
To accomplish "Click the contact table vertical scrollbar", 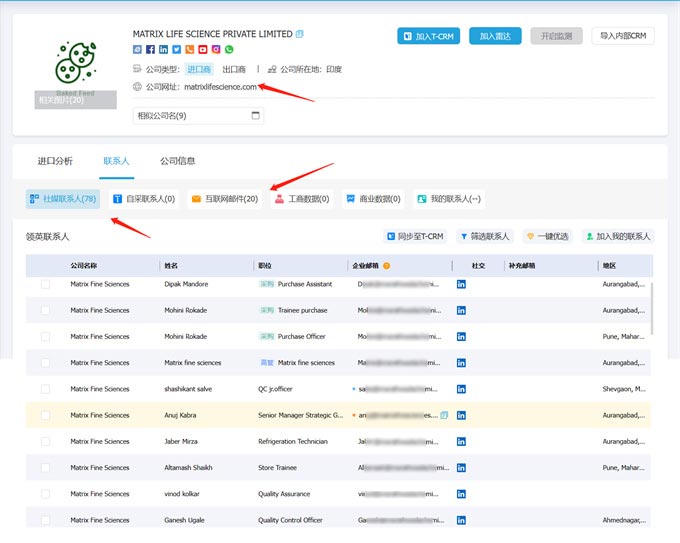I will [651, 308].
